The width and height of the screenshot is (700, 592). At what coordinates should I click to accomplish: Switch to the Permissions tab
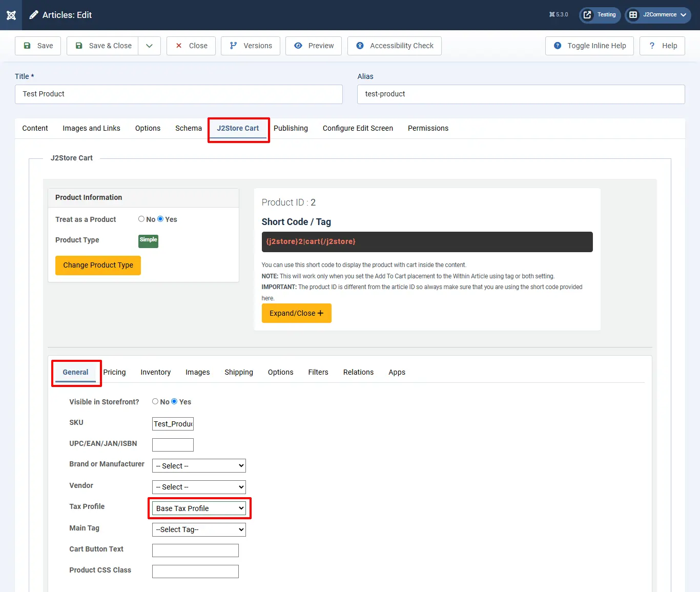point(428,128)
